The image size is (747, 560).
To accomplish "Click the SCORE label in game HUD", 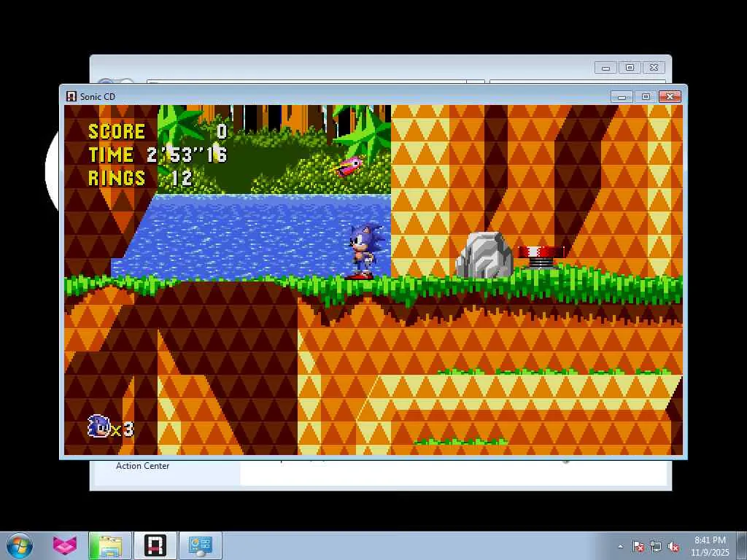I will (117, 131).
